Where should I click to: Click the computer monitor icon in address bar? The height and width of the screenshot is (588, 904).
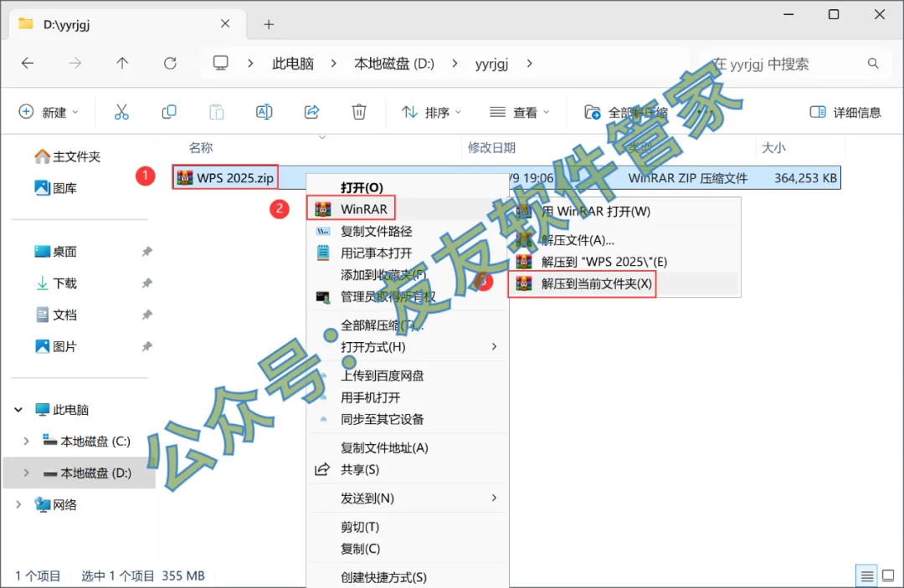pos(221,64)
